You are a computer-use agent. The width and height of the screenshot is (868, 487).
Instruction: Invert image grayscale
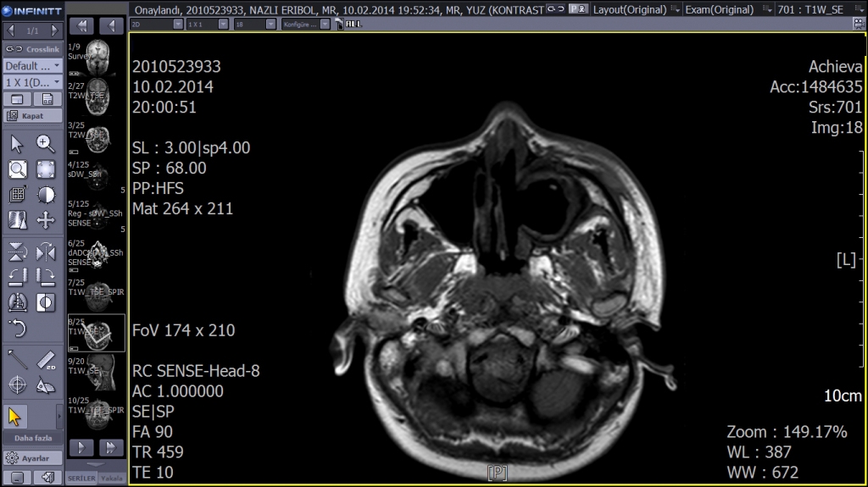coord(46,302)
